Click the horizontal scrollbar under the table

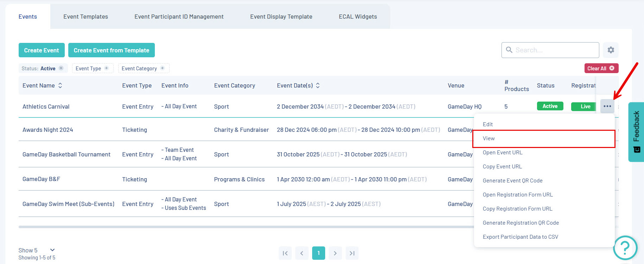246,227
